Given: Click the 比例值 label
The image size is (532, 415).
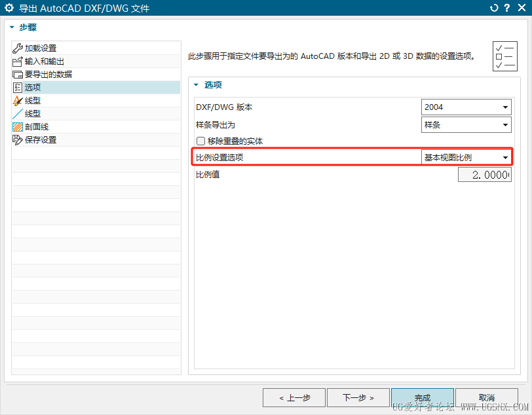Looking at the screenshot, I should (208, 175).
